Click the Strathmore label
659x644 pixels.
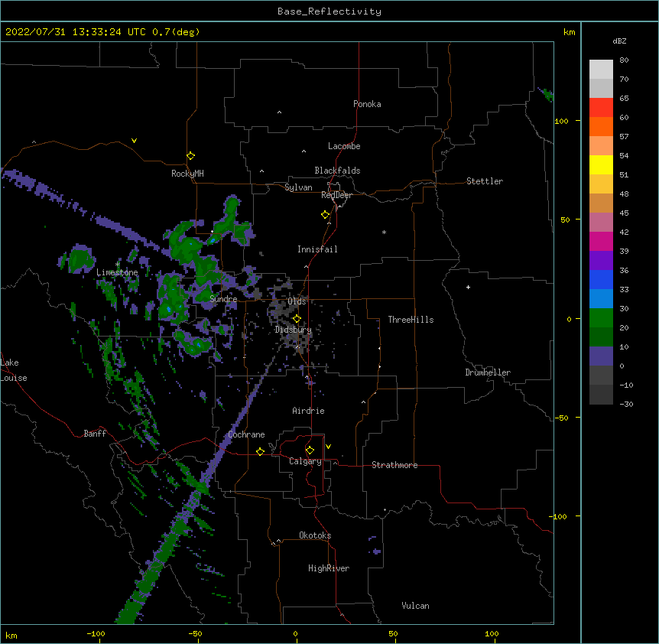(394, 465)
